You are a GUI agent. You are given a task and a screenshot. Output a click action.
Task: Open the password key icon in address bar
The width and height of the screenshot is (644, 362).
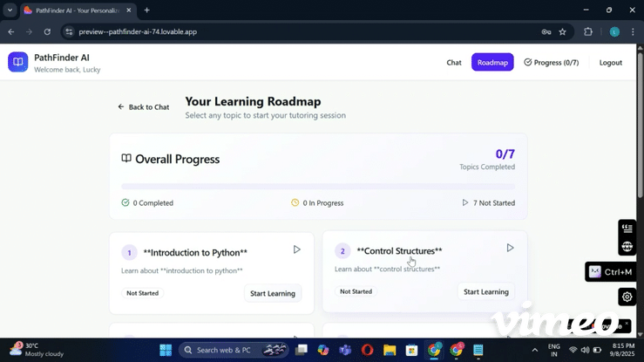546,31
